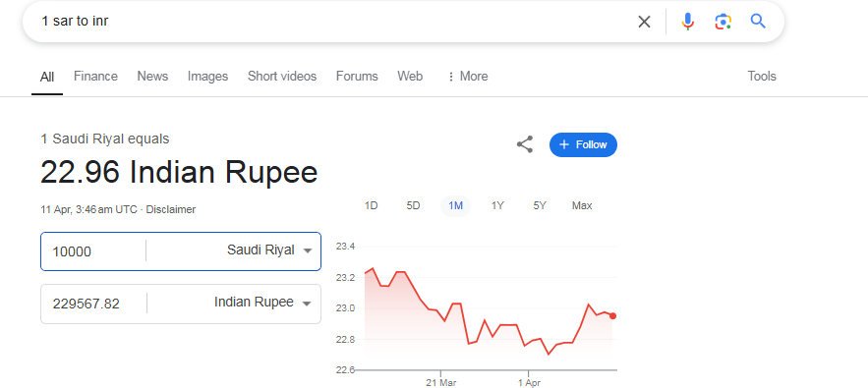The height and width of the screenshot is (388, 868).
Task: Switch to the News tab
Action: click(152, 77)
